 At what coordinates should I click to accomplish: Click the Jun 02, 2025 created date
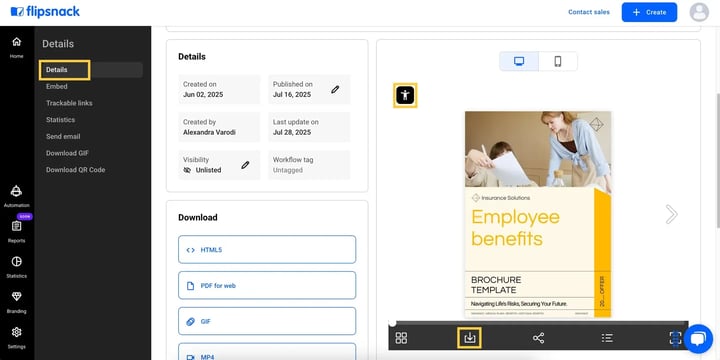pyautogui.click(x=203, y=95)
